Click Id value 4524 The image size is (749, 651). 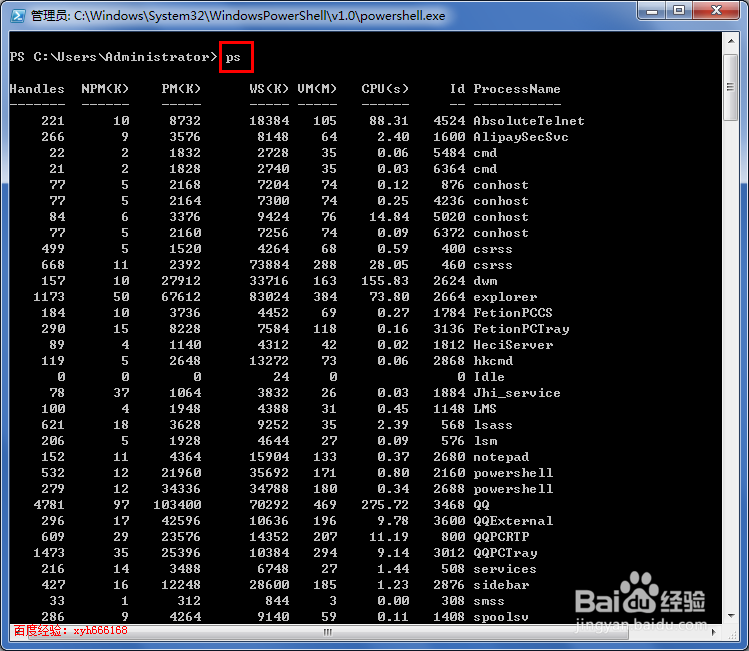point(449,121)
